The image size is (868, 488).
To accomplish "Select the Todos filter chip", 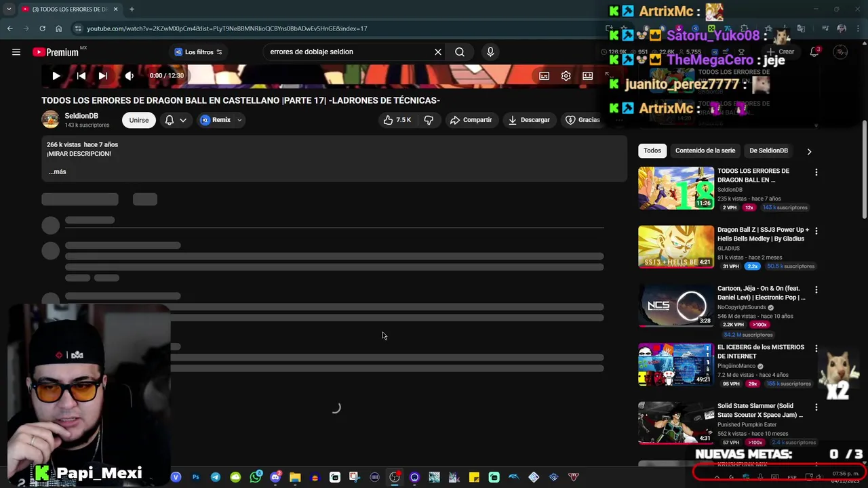I will click(x=652, y=150).
